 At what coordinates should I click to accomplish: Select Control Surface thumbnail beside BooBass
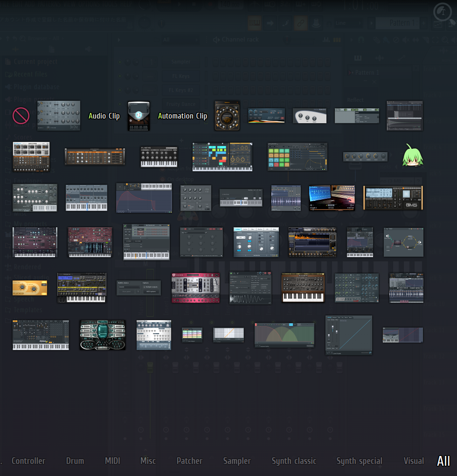click(357, 116)
